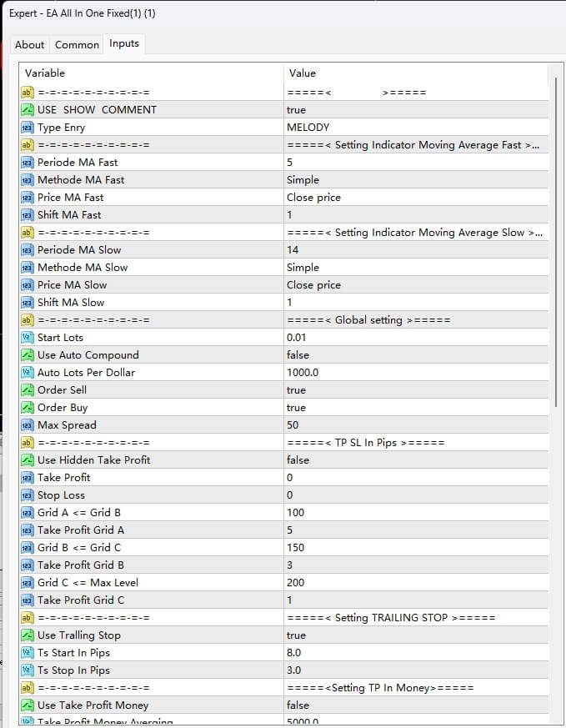Screen dimensions: 566x728
Task: Click the icon next to Take Profit Grid A
Action: pyautogui.click(x=27, y=530)
